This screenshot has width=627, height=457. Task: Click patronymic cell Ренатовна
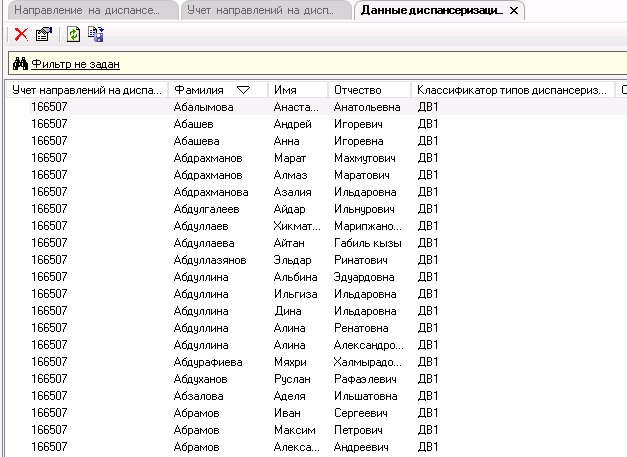click(x=361, y=328)
